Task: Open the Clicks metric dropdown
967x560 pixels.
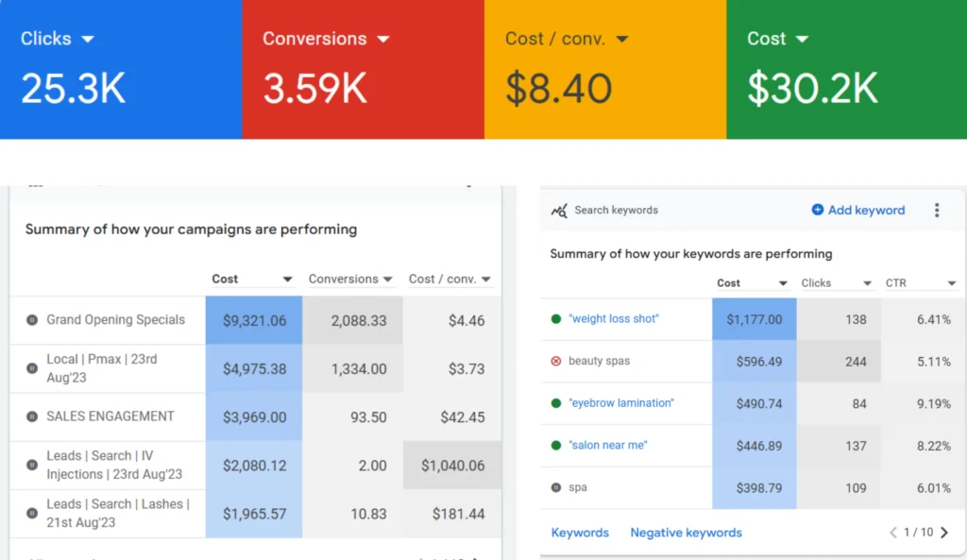Action: (88, 40)
